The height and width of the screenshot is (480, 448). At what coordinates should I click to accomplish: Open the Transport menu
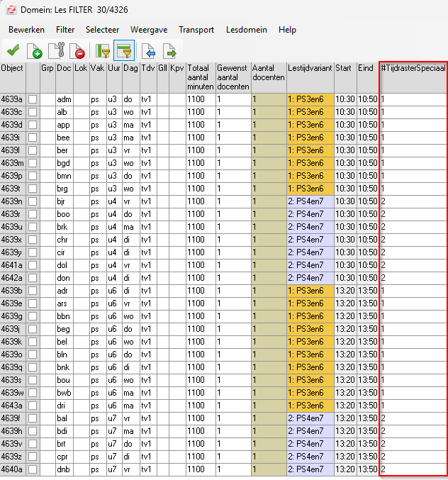(x=196, y=30)
